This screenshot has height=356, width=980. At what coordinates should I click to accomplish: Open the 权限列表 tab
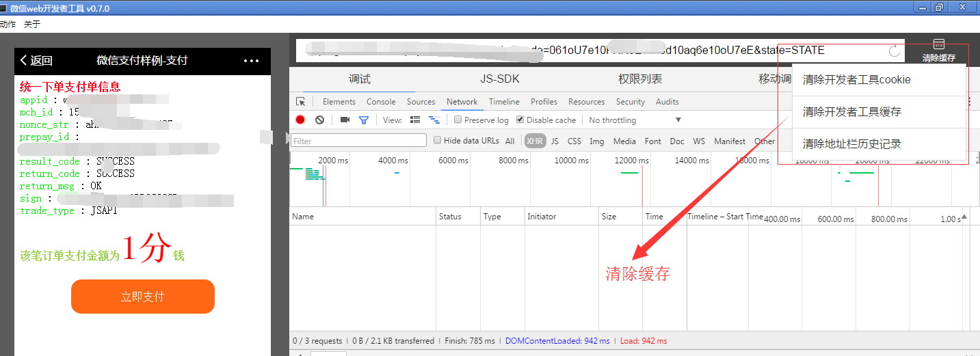640,79
